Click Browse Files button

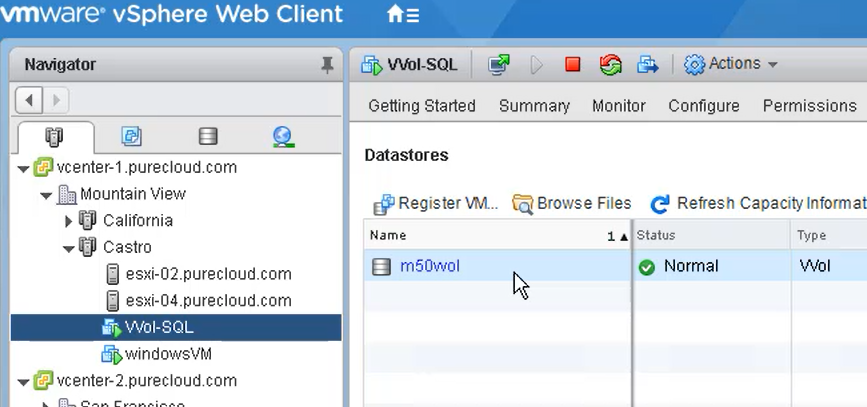(x=572, y=204)
